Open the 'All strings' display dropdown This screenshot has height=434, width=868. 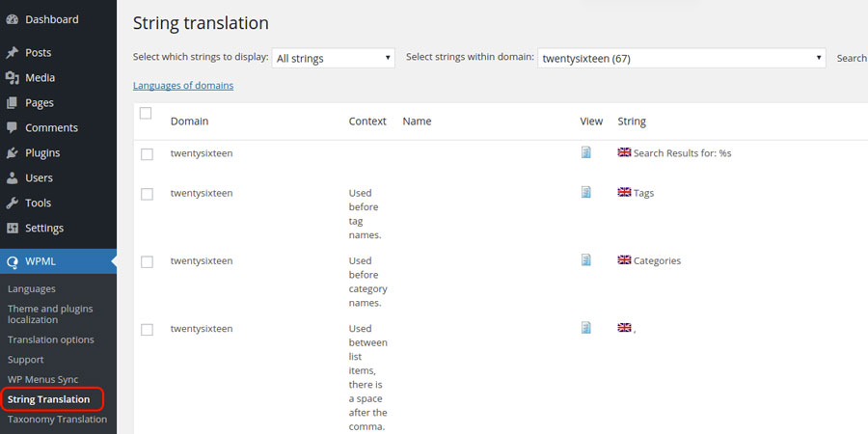[x=334, y=58]
